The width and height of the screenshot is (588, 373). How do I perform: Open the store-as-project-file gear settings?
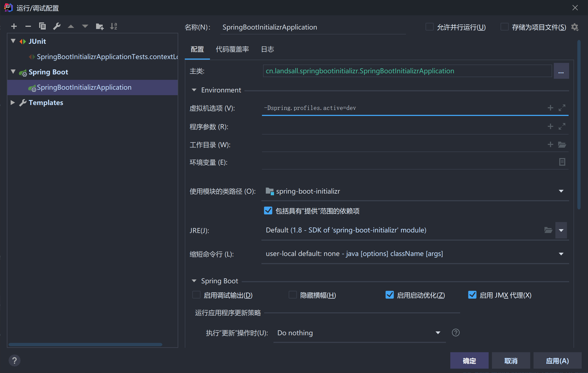pos(575,27)
